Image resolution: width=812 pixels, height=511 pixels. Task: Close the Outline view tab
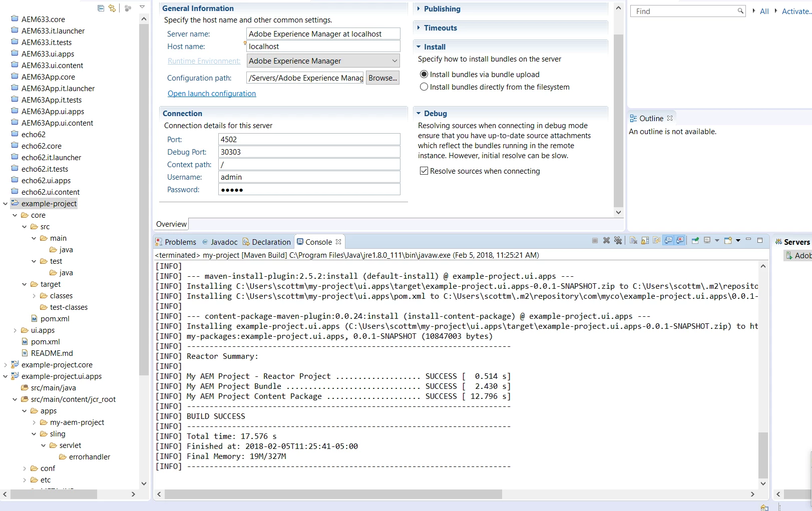670,118
